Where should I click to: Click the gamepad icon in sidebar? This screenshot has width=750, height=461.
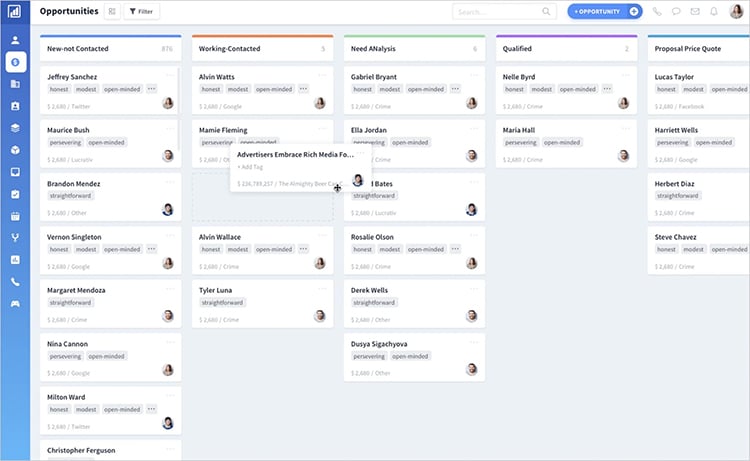coord(15,304)
